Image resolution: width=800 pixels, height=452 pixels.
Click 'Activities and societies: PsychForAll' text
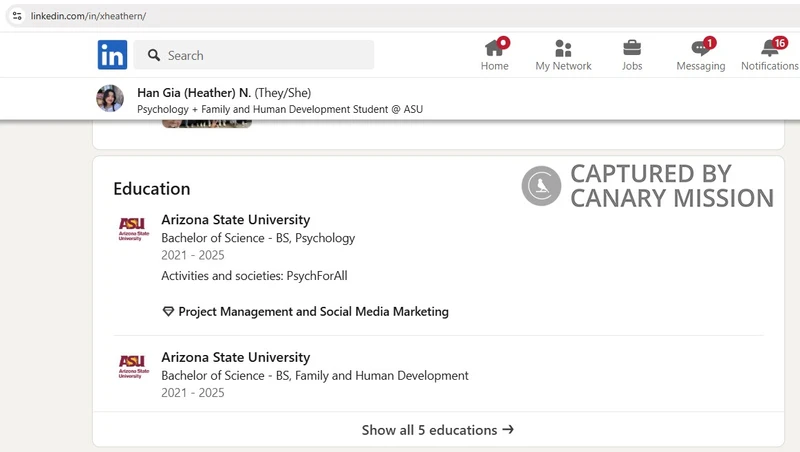254,276
